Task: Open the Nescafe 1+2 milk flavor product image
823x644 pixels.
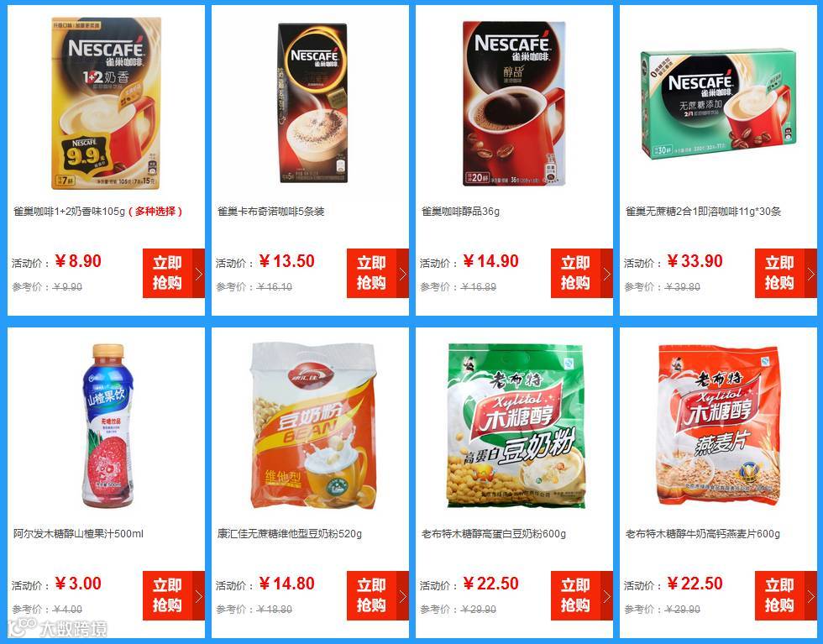Action: pyautogui.click(x=106, y=103)
